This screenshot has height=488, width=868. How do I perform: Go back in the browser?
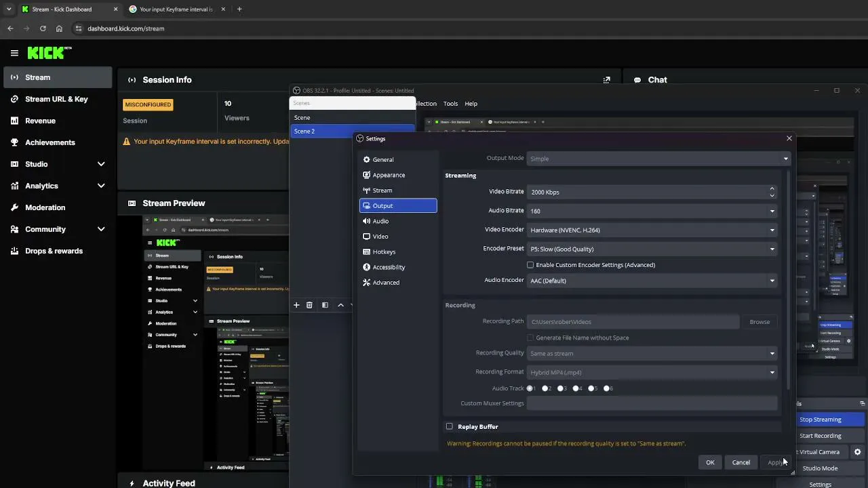tap(10, 28)
